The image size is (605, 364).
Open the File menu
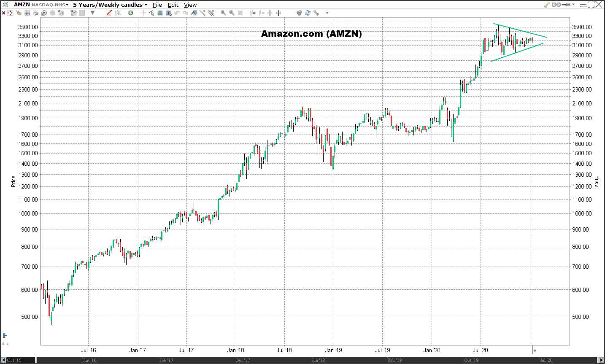click(x=157, y=5)
